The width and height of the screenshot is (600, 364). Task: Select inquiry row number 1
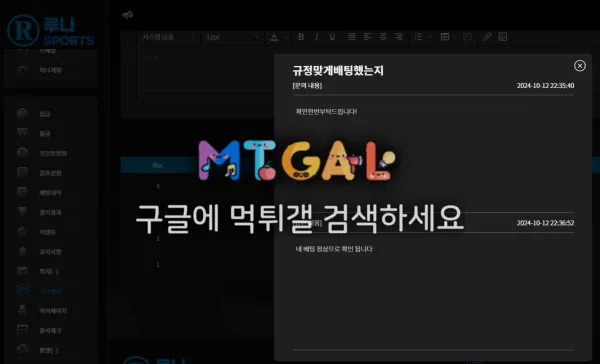(x=158, y=265)
